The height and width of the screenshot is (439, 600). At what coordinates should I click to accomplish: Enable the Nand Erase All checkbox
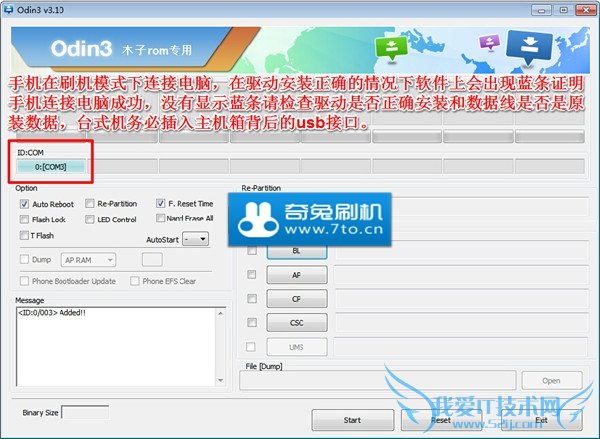point(160,218)
